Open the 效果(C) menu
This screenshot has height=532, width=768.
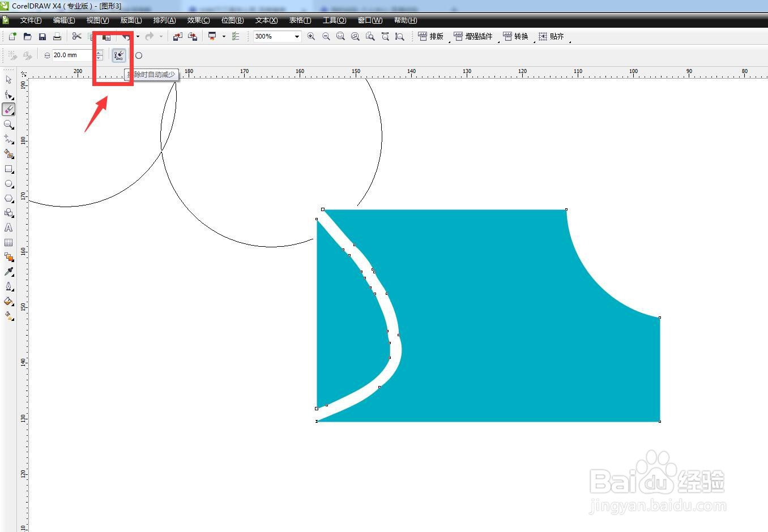tap(198, 20)
